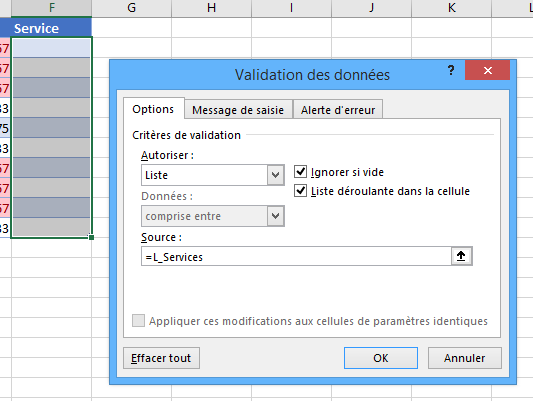533x401 pixels.
Task: Select column F header
Action: (52, 7)
